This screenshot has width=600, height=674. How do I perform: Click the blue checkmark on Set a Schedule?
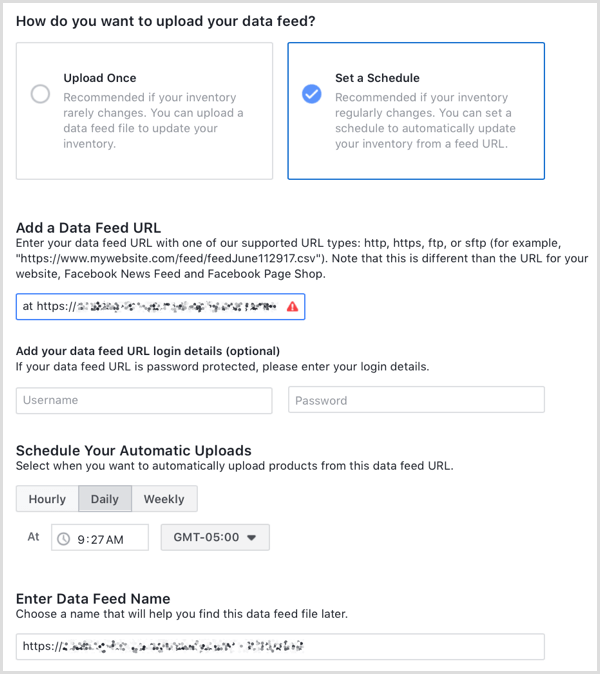click(312, 94)
